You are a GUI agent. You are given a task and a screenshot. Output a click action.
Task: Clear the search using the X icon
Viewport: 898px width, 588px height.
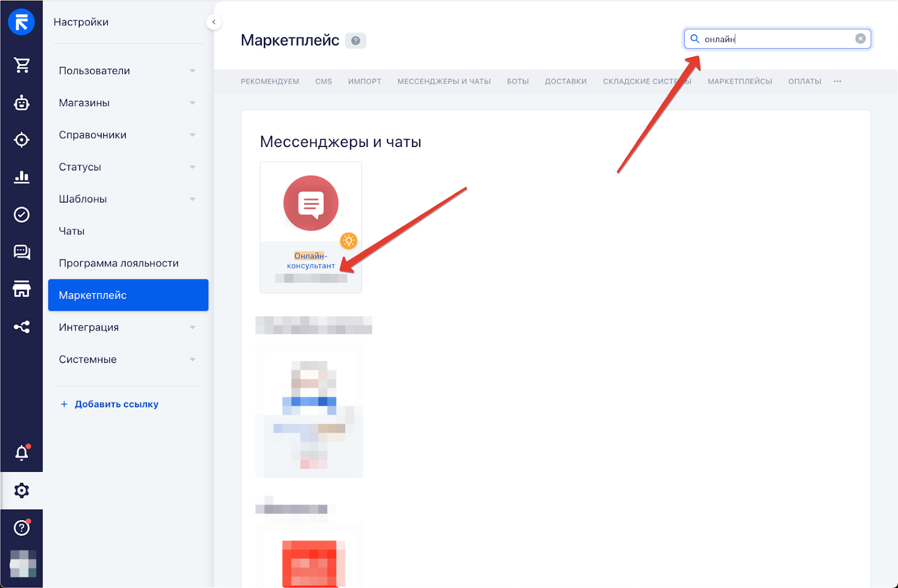860,38
